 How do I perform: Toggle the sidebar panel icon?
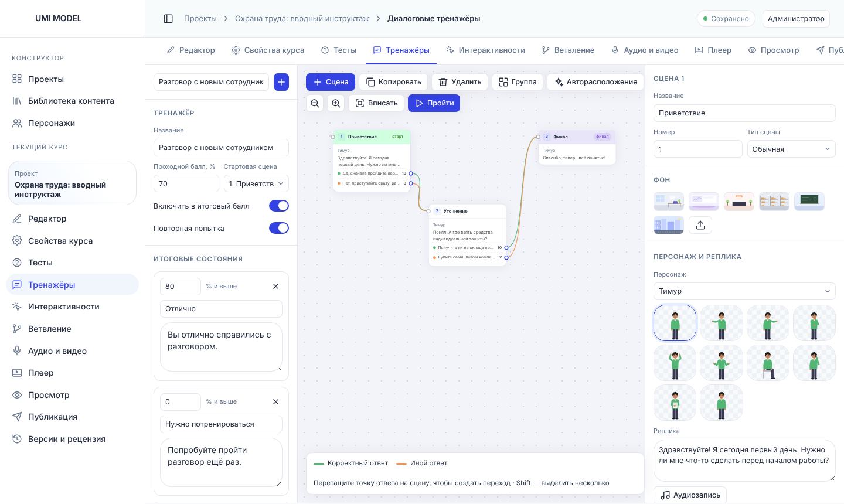168,19
